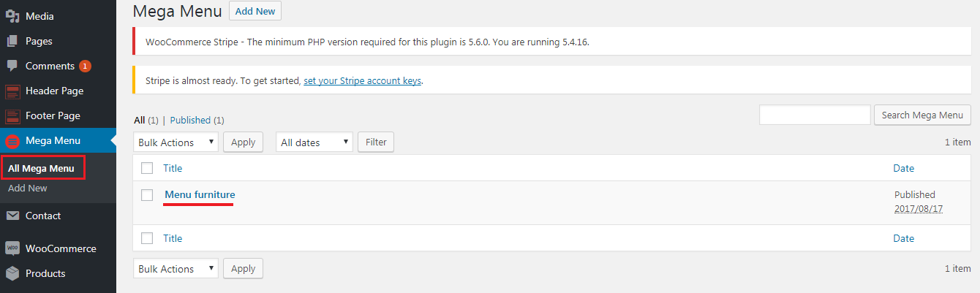Select All Mega Menu submenu item
The width and height of the screenshot is (980, 293).
click(42, 168)
